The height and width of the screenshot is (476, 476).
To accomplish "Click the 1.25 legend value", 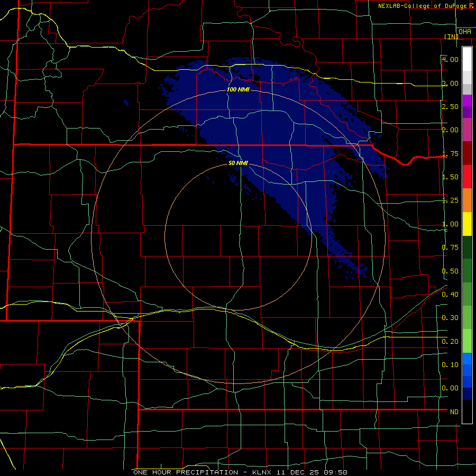I will pos(450,200).
